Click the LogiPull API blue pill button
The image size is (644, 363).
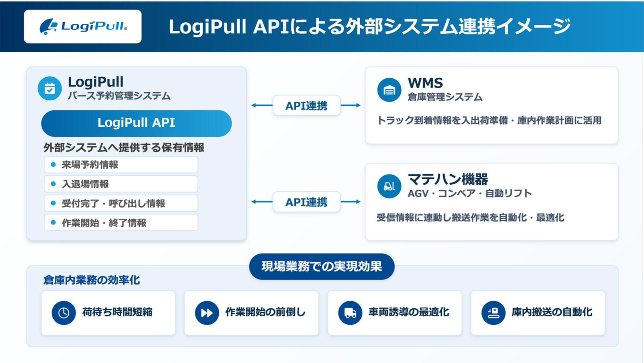coord(136,123)
